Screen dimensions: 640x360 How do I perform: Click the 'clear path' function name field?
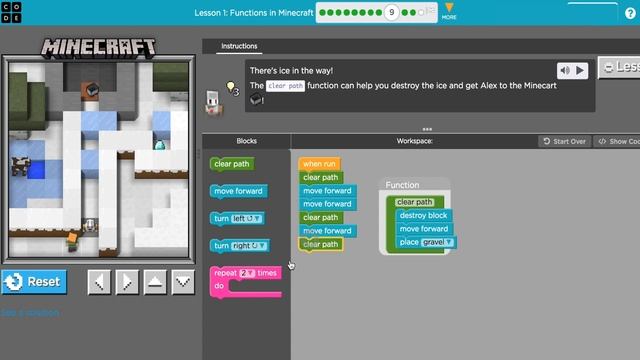(414, 202)
